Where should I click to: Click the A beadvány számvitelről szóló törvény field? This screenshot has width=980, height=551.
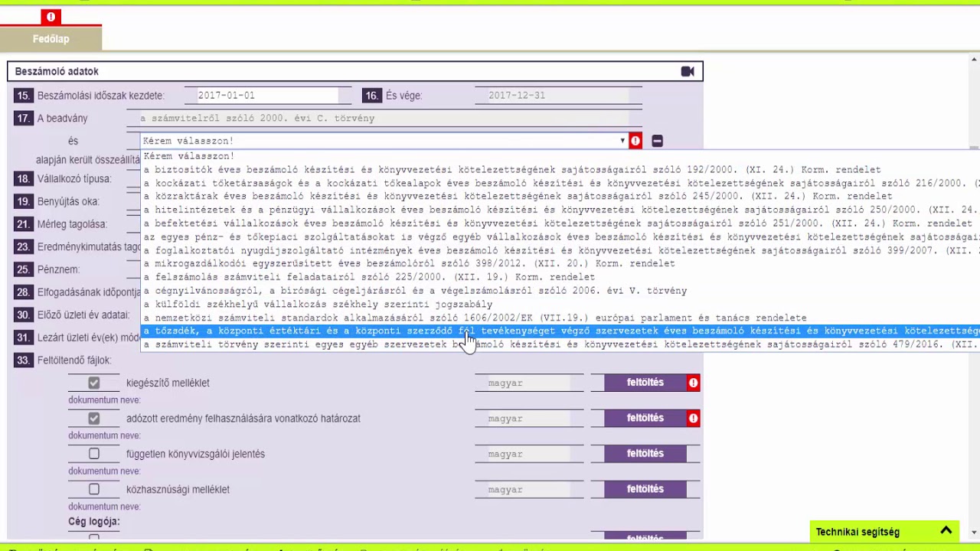coord(384,119)
